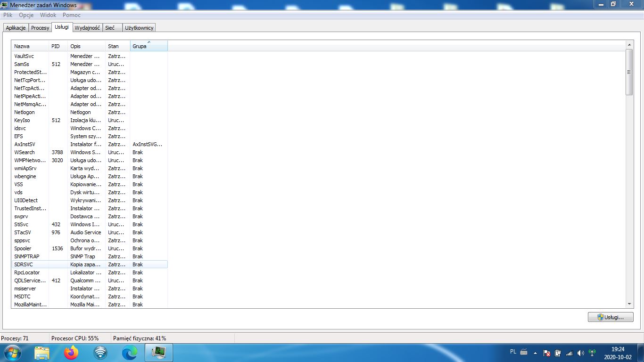Launch Microsoft Edge from the taskbar
The width and height of the screenshot is (644, 362).
click(x=130, y=352)
